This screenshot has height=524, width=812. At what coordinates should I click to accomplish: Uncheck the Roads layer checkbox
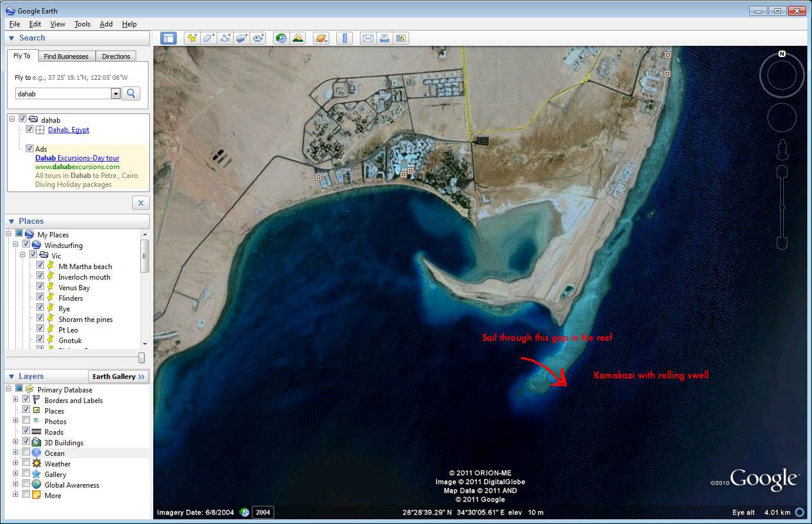point(26,432)
